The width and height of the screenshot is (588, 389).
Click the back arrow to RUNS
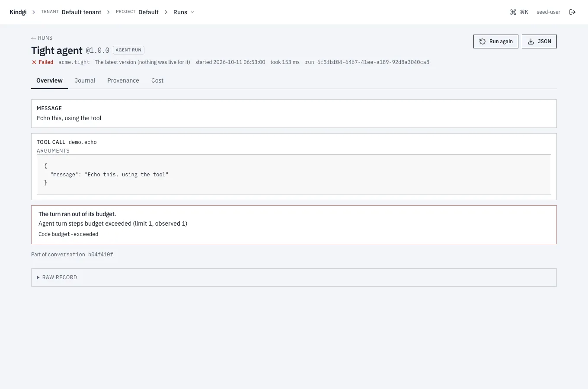coord(42,38)
